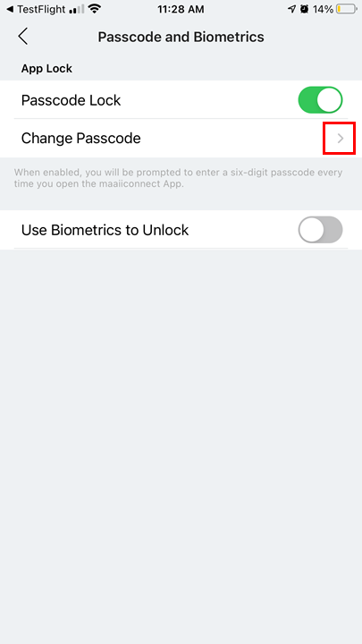Screen dimensions: 362x644
Task: Tap the App Lock section header
Action: (x=46, y=69)
